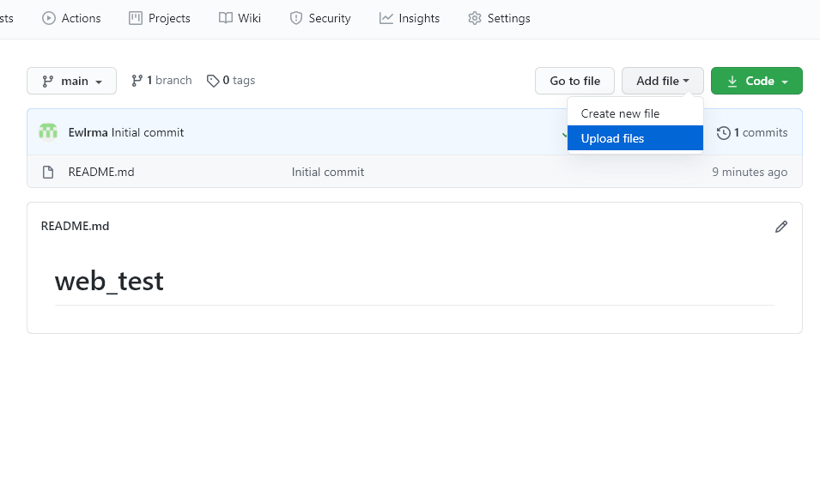Choose Create new file menu item
The height and width of the screenshot is (504, 820).
pyautogui.click(x=635, y=113)
